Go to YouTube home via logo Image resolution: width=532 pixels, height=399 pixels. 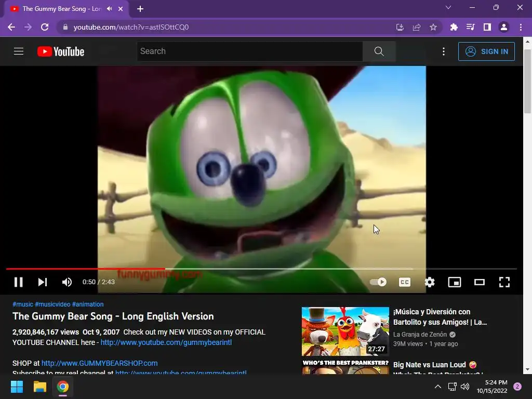pyautogui.click(x=61, y=51)
